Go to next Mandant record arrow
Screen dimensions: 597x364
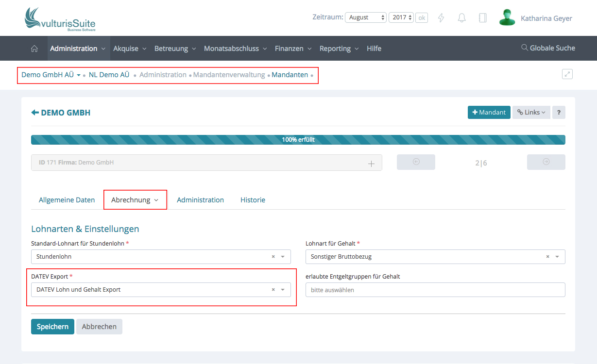[x=546, y=162]
